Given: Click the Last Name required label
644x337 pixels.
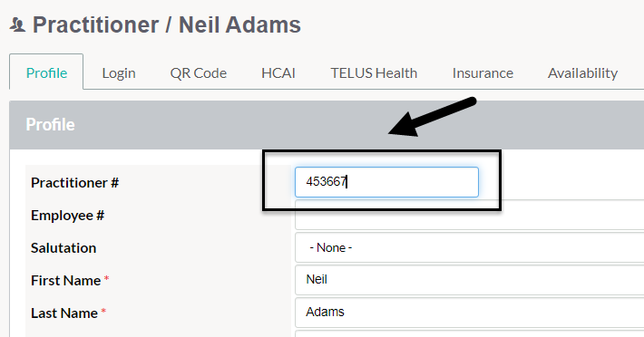Looking at the screenshot, I should 69,313.
